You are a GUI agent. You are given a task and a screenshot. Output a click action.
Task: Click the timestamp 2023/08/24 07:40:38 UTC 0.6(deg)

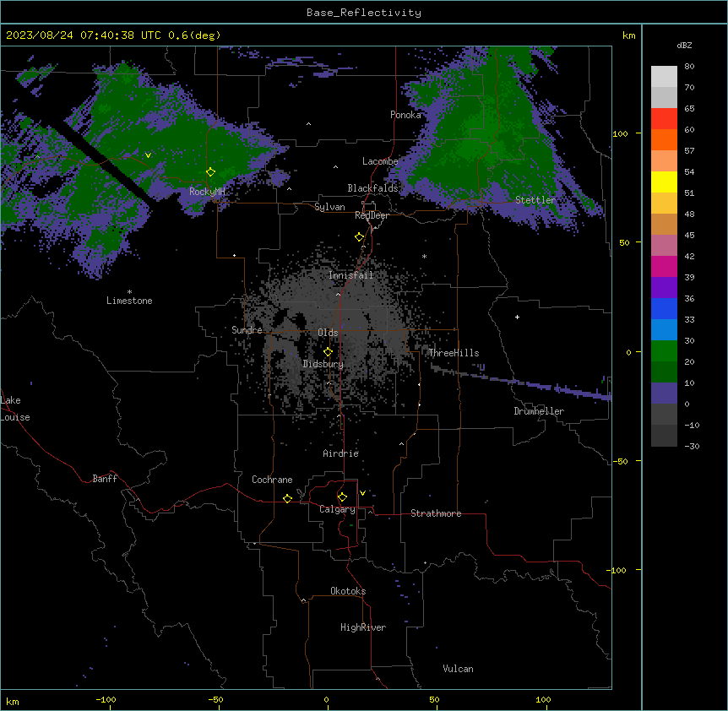[x=113, y=35]
